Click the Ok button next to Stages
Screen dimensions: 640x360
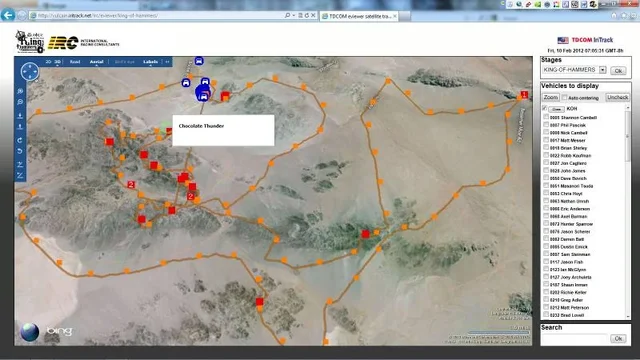618,71
